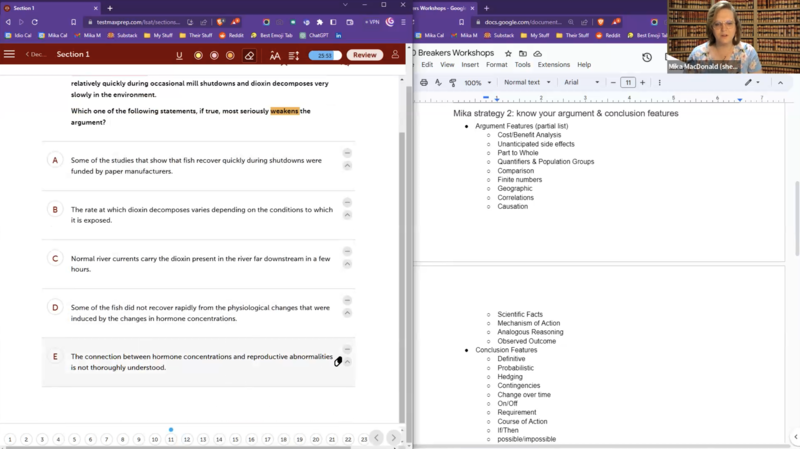Choose answer choice C circle
The width and height of the screenshot is (800, 449).
56,258
